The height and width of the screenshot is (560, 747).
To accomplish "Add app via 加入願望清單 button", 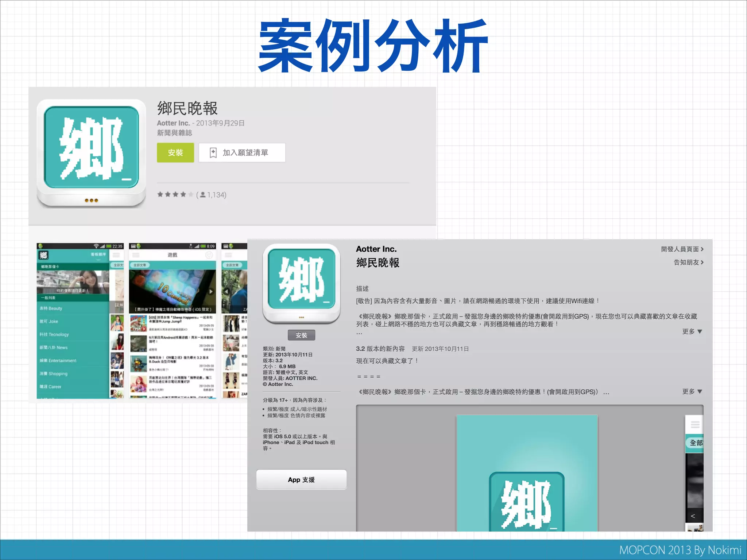I will point(242,152).
